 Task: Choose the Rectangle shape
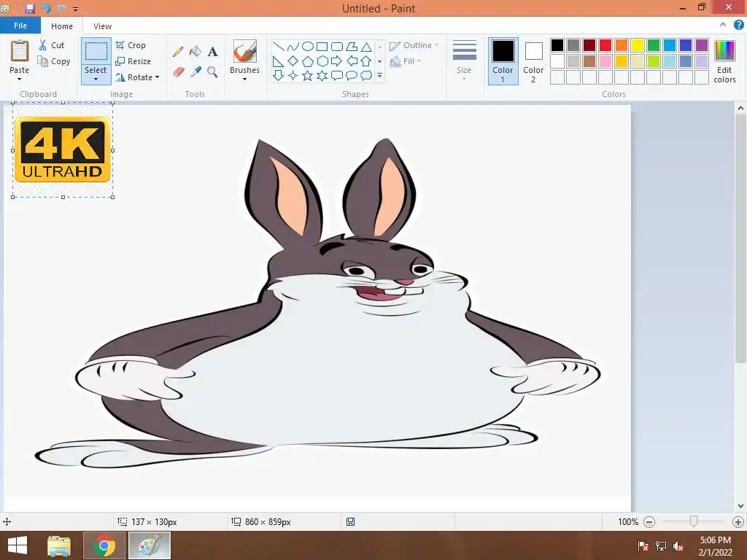[322, 46]
